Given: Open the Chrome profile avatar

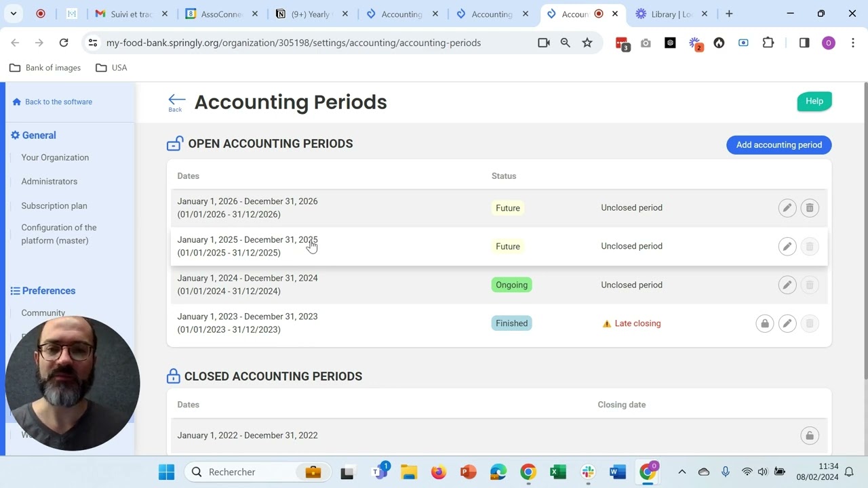Looking at the screenshot, I should [828, 43].
